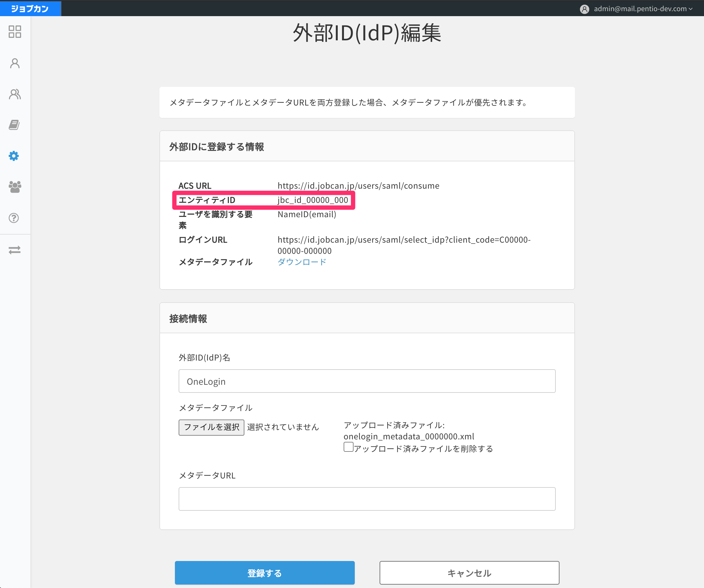Click the ファイルを選択 button

click(x=212, y=427)
